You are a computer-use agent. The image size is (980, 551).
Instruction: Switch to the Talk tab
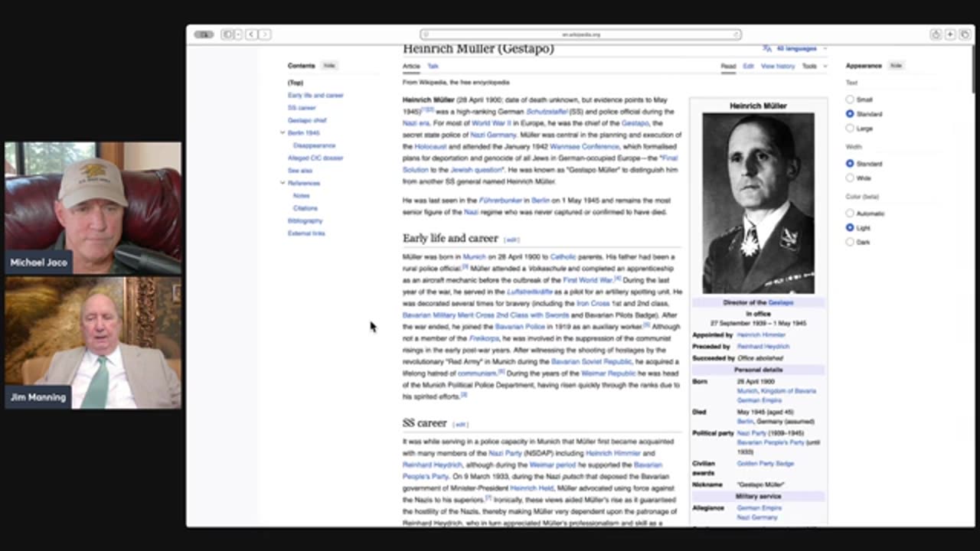(x=433, y=67)
